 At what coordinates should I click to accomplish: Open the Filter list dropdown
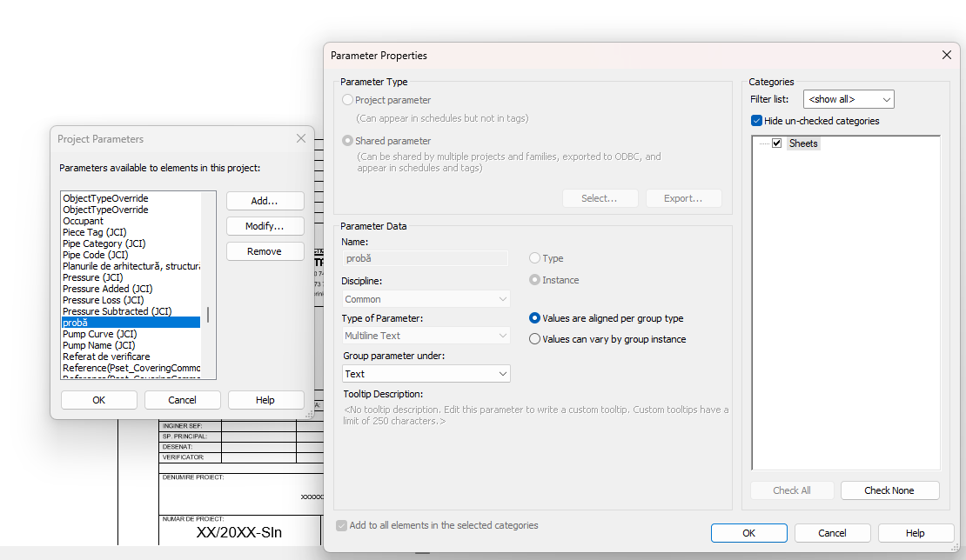point(849,99)
